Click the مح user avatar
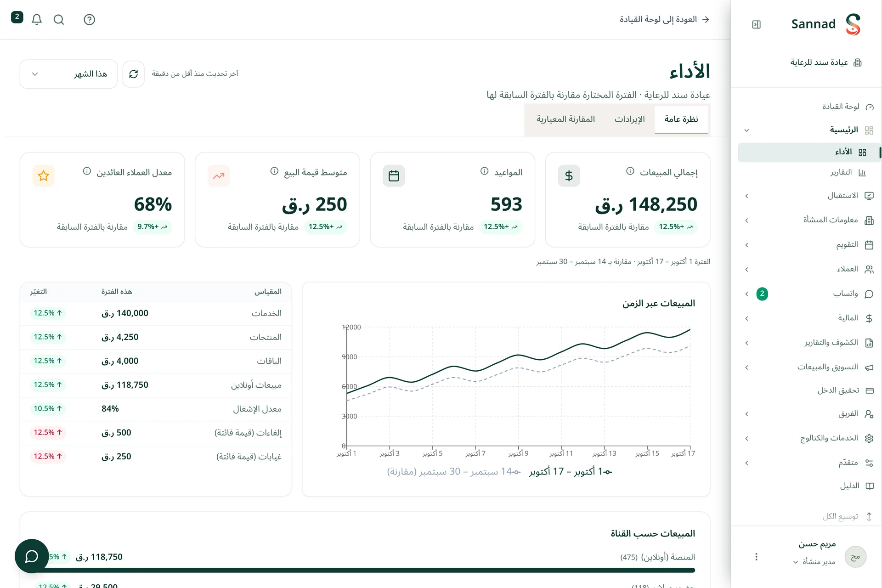 pos(855,557)
